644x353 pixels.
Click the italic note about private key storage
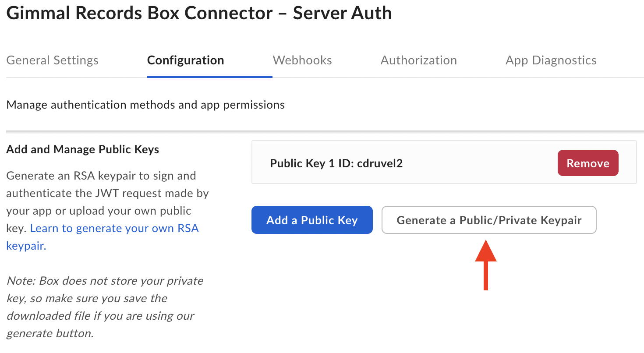point(104,307)
